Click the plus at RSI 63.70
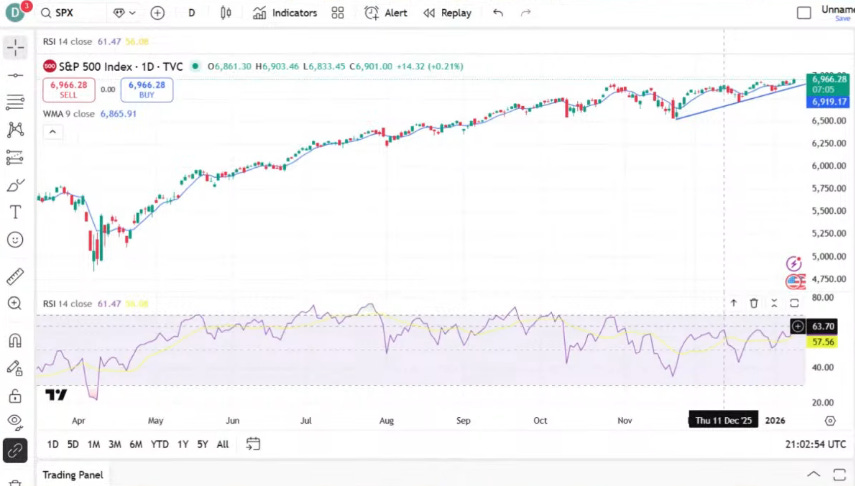 point(798,326)
